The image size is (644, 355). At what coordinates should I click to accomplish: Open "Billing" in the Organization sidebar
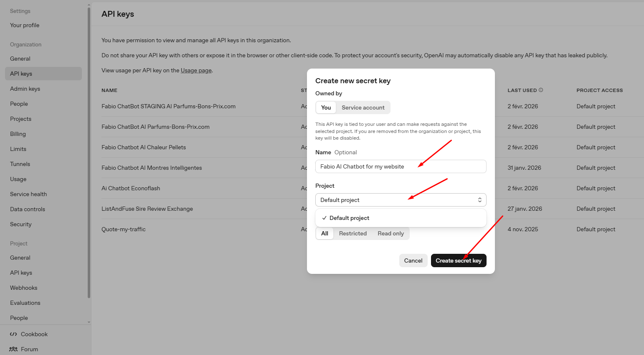(18, 134)
